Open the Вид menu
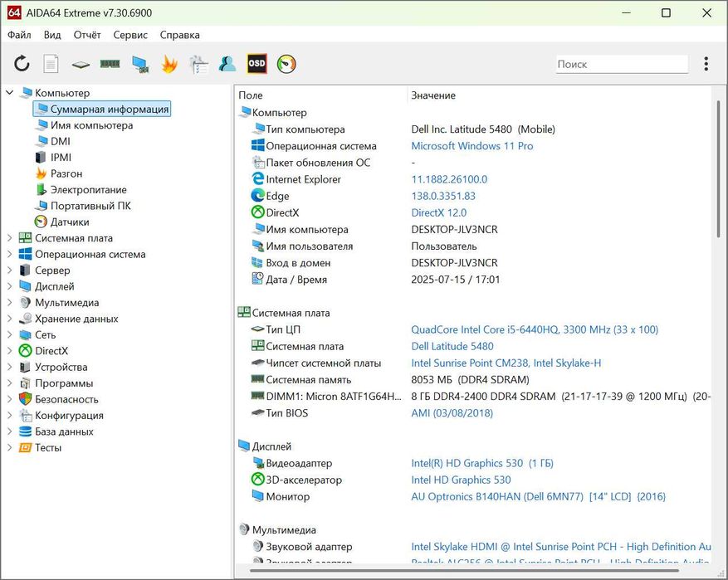The image size is (728, 580). pyautogui.click(x=52, y=35)
